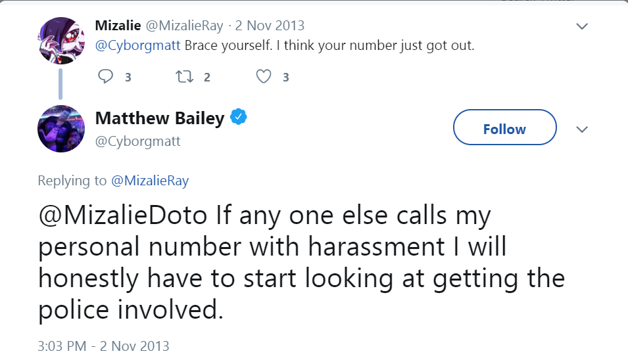Image resolution: width=628 pixels, height=364 pixels.
Task: Open Mizalie's profile avatar
Action: click(x=61, y=40)
